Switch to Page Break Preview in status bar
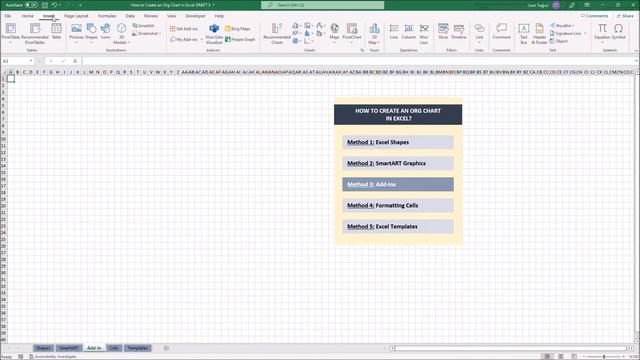 574,356
